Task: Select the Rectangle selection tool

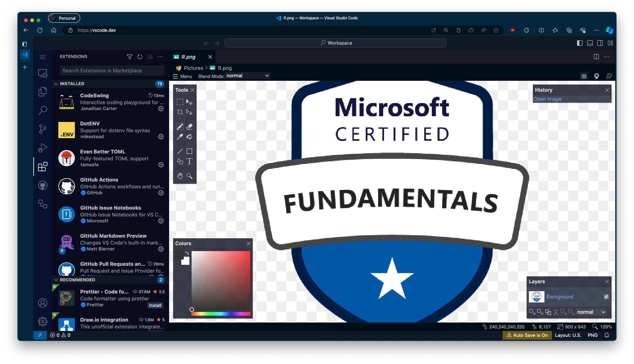Action: point(180,102)
